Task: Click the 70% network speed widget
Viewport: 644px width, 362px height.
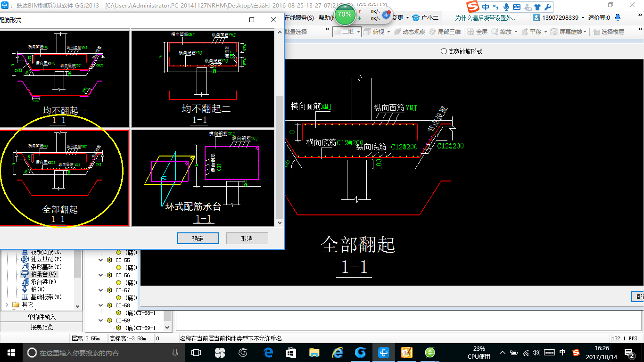Action: pos(345,15)
